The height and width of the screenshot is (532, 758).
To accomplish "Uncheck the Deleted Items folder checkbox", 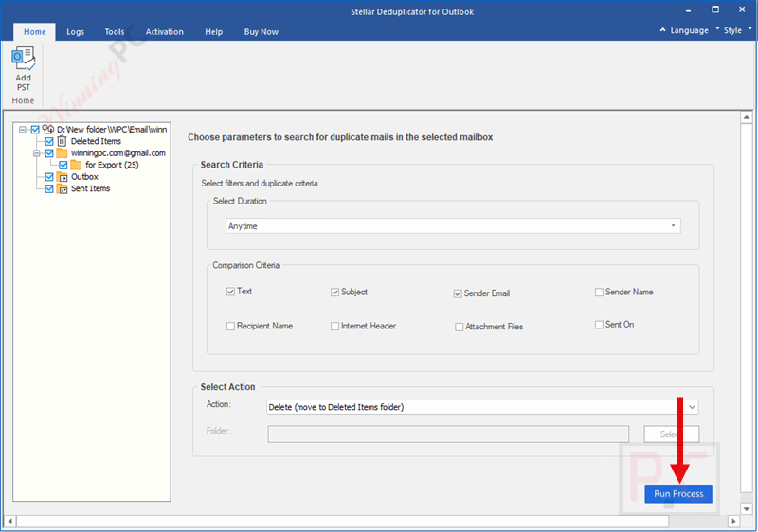I will pos(49,141).
